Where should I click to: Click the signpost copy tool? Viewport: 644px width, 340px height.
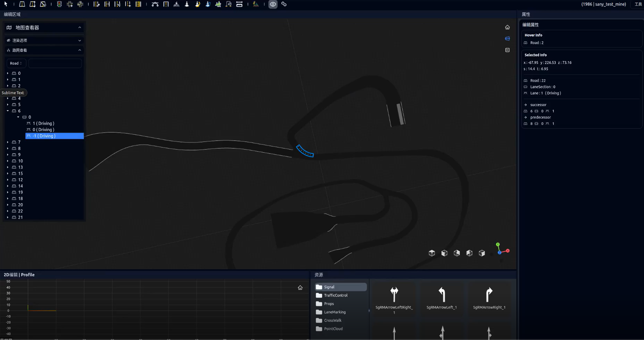tap(229, 4)
